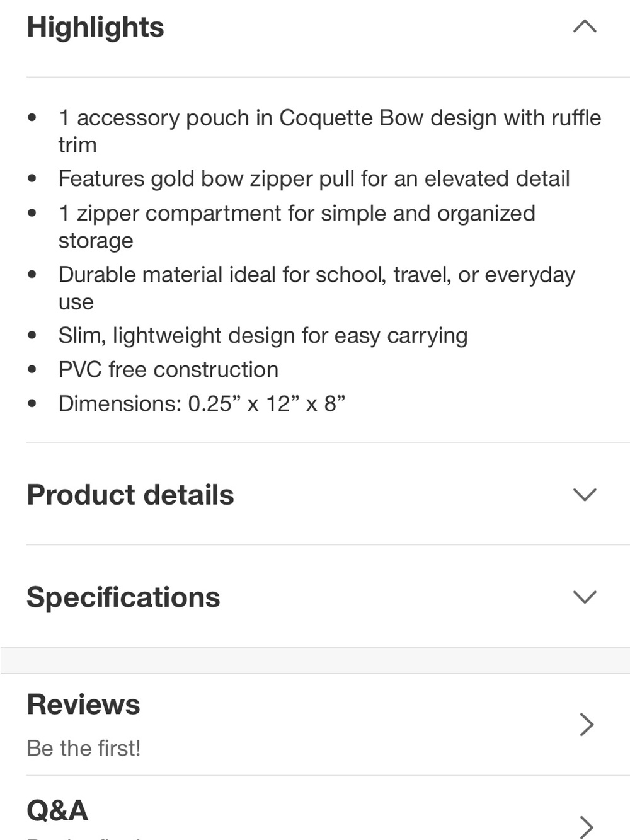Select the Dimensions bullet text

pos(202,404)
